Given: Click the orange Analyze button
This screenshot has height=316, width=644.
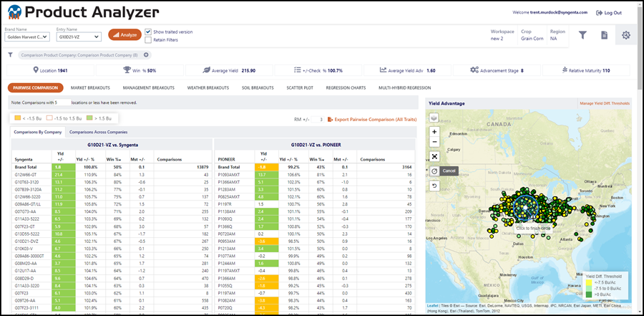Looking at the screenshot, I should click(x=125, y=35).
